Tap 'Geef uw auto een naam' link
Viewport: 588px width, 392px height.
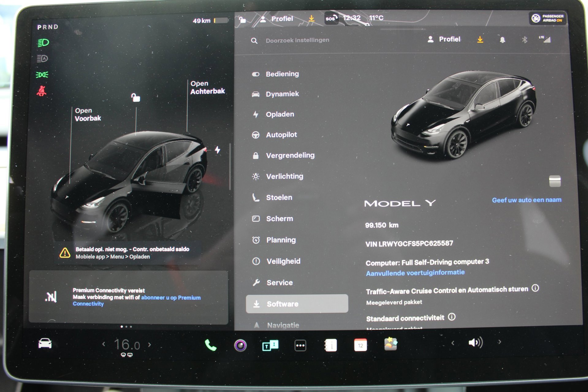click(527, 200)
